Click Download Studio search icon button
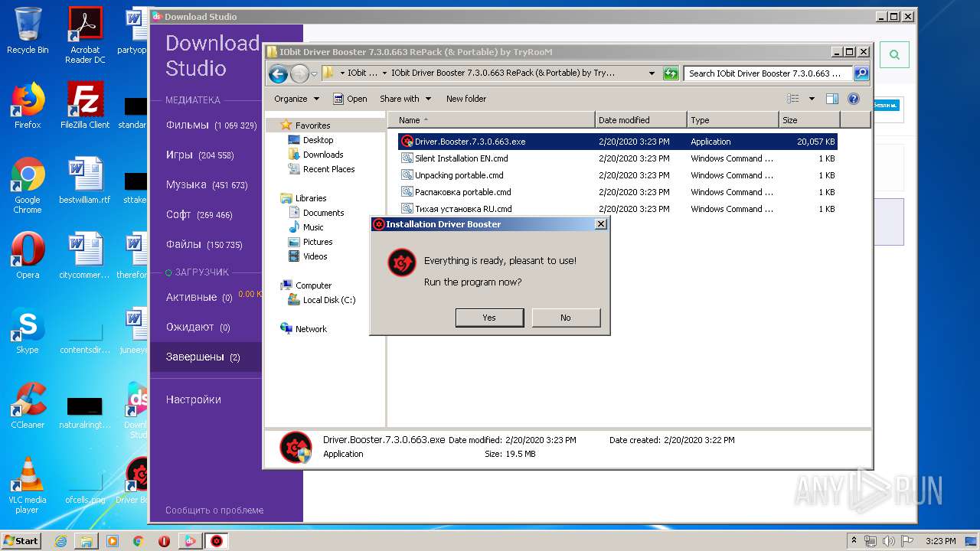Viewport: 980px width, 551px height. coord(894,54)
